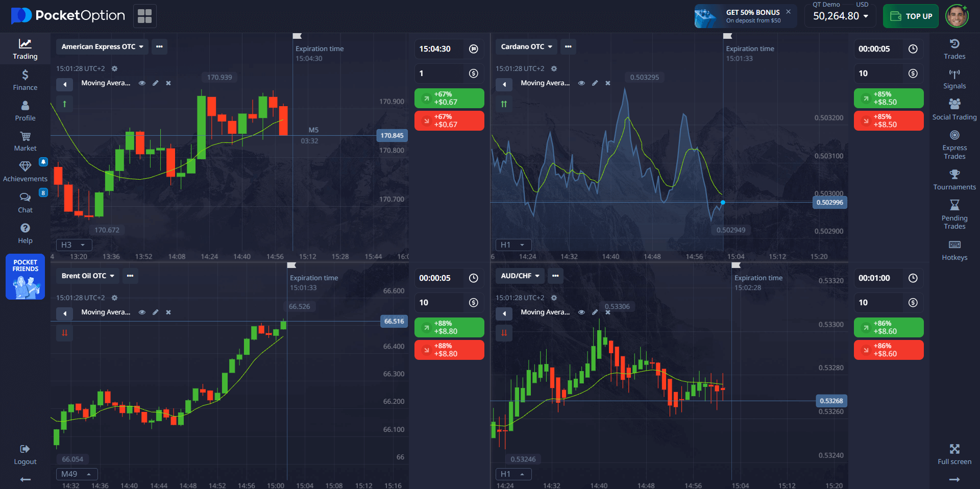980x489 pixels.
Task: Open the H3 timeframe dropdown
Action: tap(73, 245)
